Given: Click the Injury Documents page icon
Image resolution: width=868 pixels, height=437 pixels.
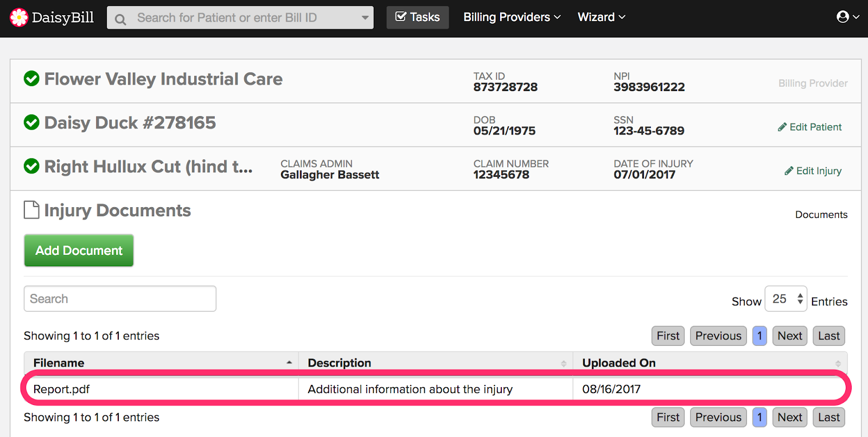Looking at the screenshot, I should (31, 210).
